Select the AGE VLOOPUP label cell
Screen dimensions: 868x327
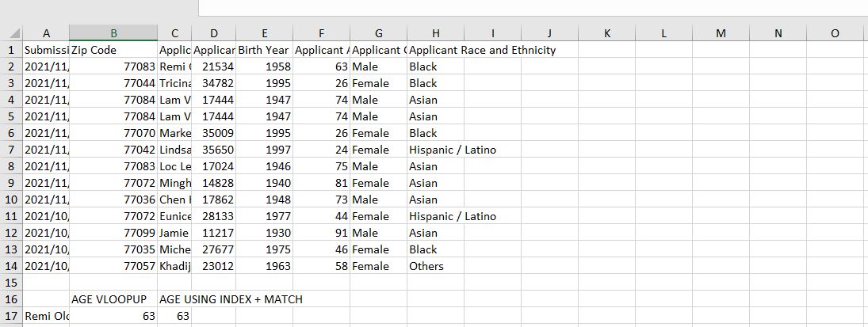113,298
